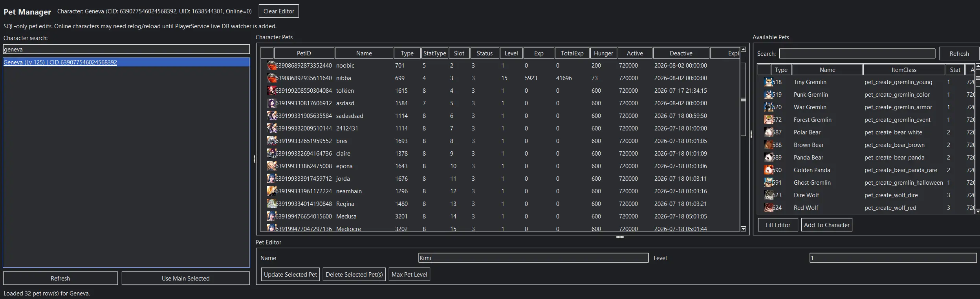
Task: Select the Medusa pet name cell
Action: 346,216
